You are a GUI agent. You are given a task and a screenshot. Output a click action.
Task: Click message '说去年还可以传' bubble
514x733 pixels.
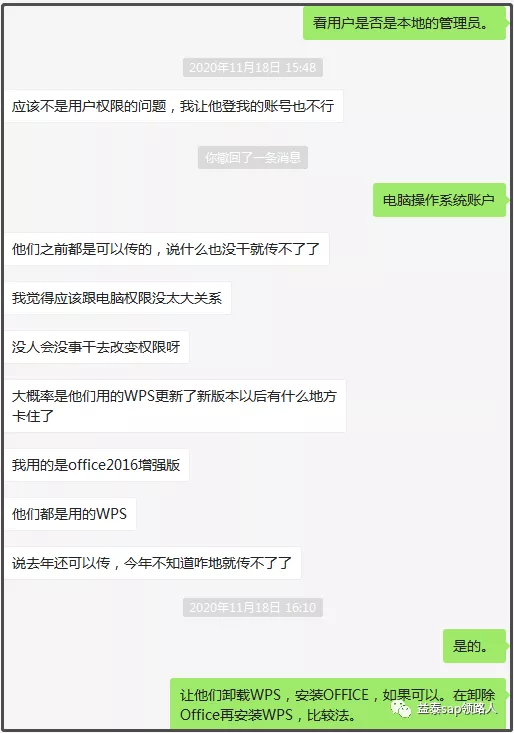coord(153,563)
